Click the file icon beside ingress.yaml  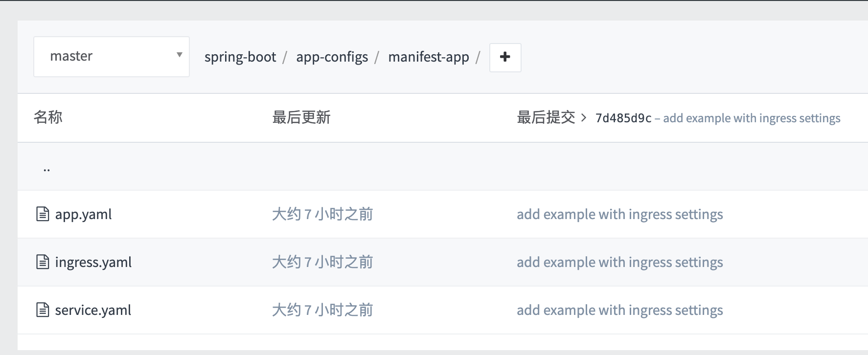pos(43,262)
